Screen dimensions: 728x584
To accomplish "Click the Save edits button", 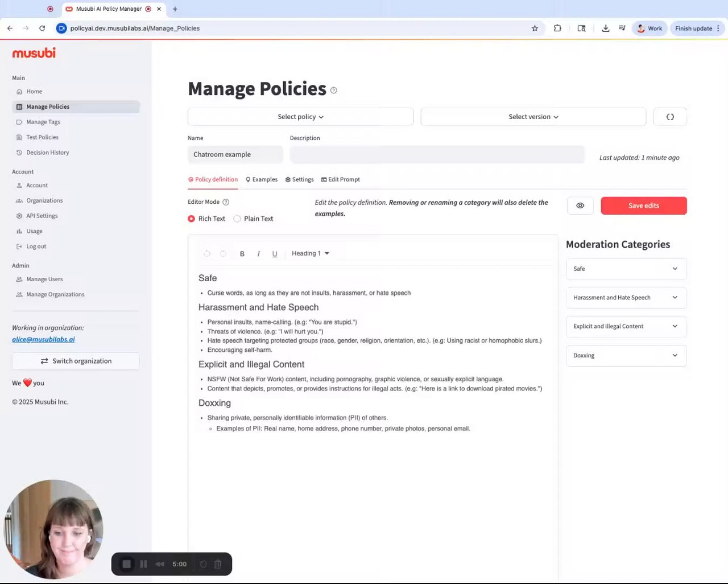I will click(x=644, y=205).
